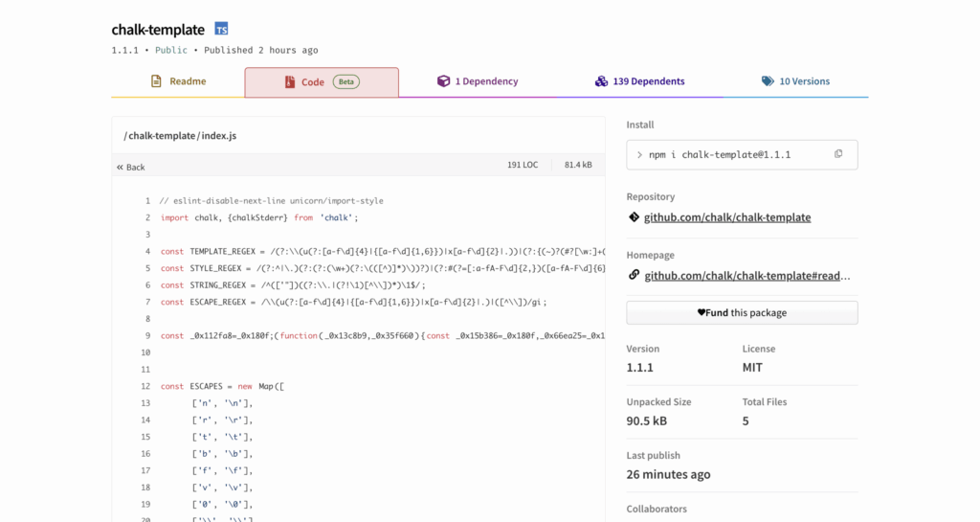
Task: Switch to the Code tab
Action: (x=322, y=82)
